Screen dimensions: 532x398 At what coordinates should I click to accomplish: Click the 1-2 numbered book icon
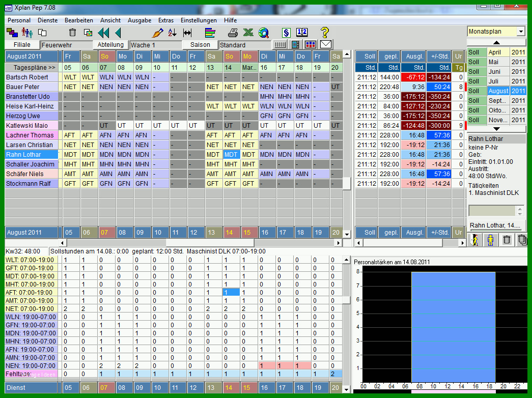pyautogui.click(x=301, y=33)
